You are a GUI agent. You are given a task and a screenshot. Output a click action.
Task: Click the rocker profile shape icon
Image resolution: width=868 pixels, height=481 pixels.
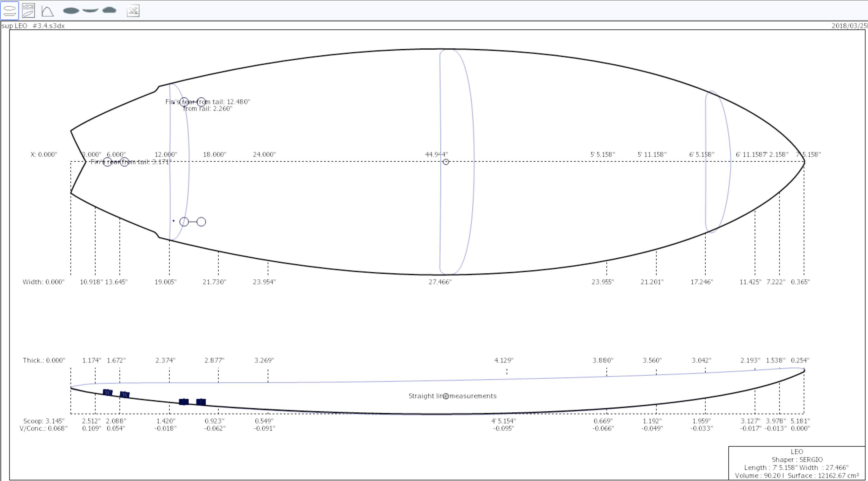pyautogui.click(x=90, y=10)
